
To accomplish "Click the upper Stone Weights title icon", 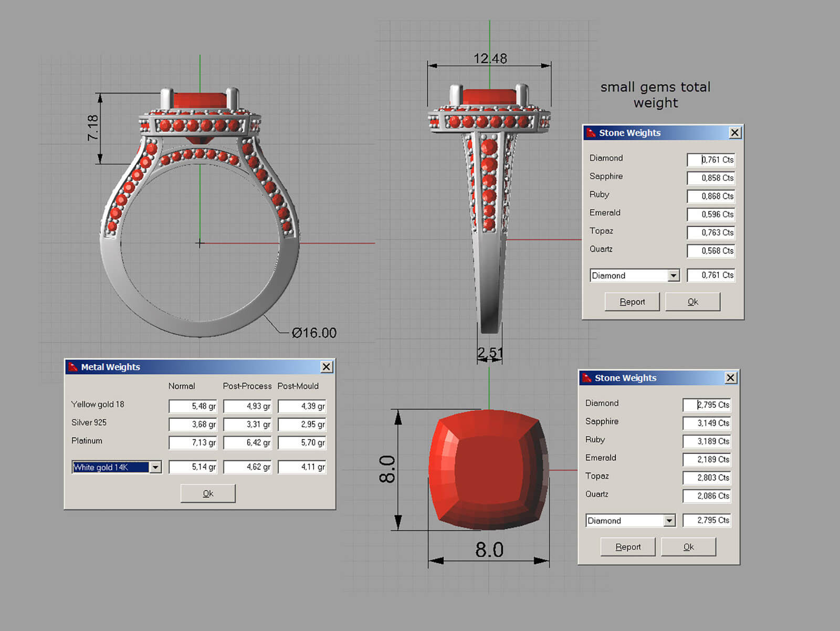I will point(591,133).
